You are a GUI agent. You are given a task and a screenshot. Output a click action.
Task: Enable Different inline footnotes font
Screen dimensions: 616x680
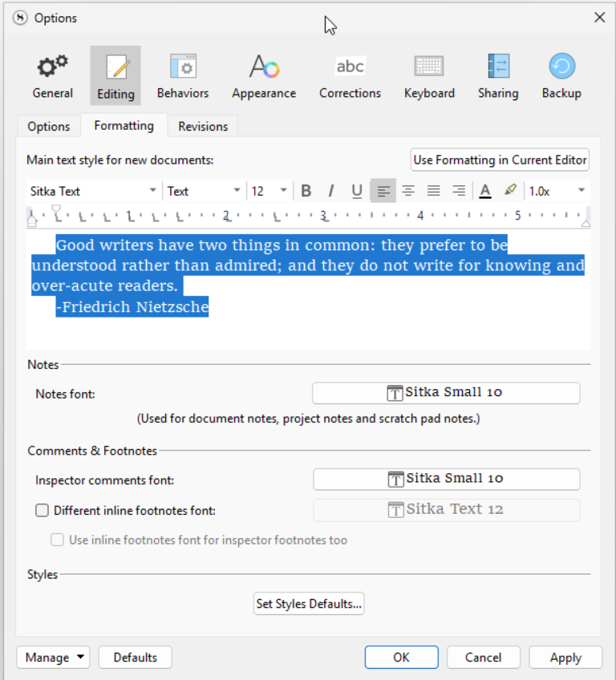coord(42,511)
